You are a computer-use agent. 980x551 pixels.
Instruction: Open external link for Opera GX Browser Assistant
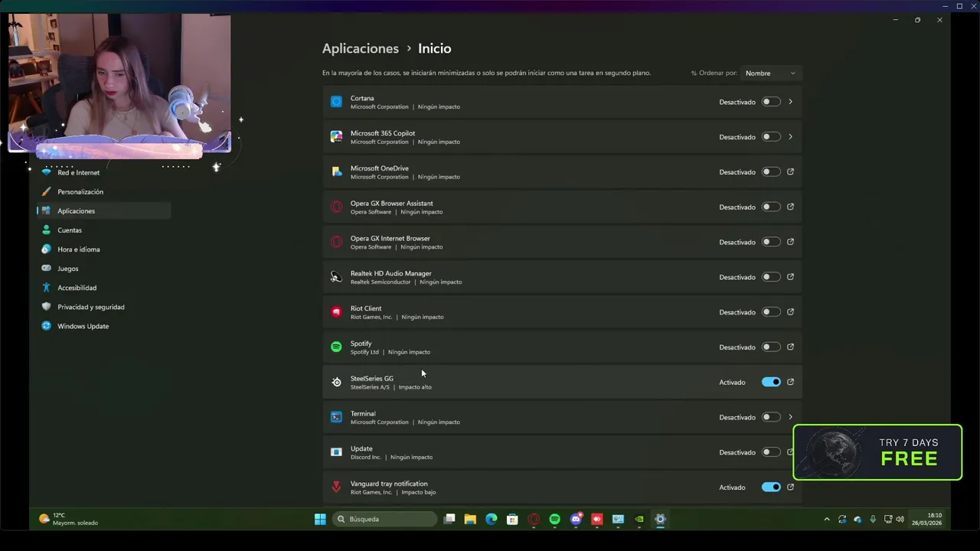(x=790, y=207)
